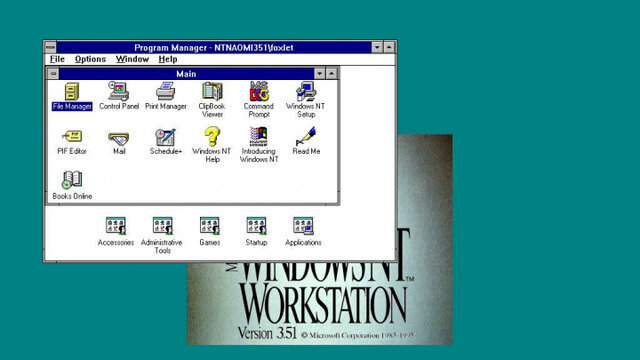The width and height of the screenshot is (640, 360).
Task: Open the Window menu
Action: 132,59
